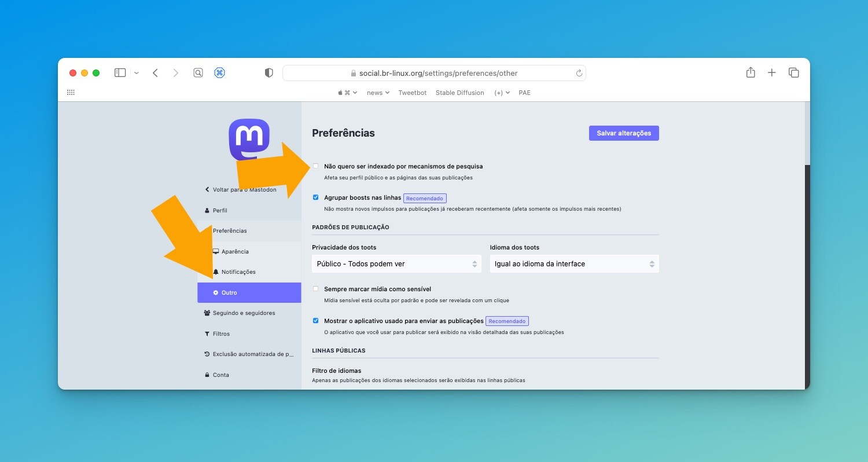
Task: Click Safari's privacy shield icon
Action: point(268,72)
